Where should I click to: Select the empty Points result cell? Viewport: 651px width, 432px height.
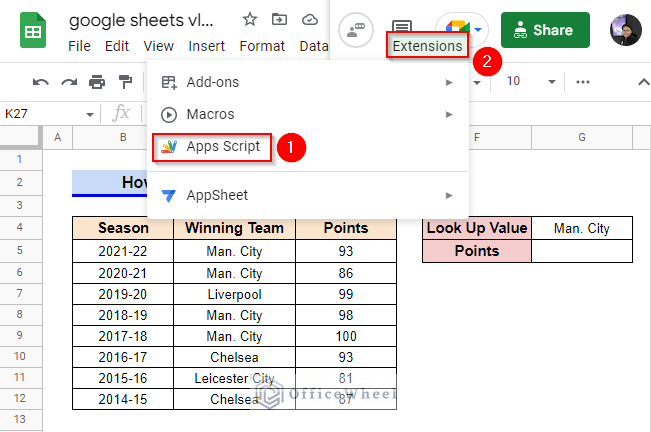point(582,251)
